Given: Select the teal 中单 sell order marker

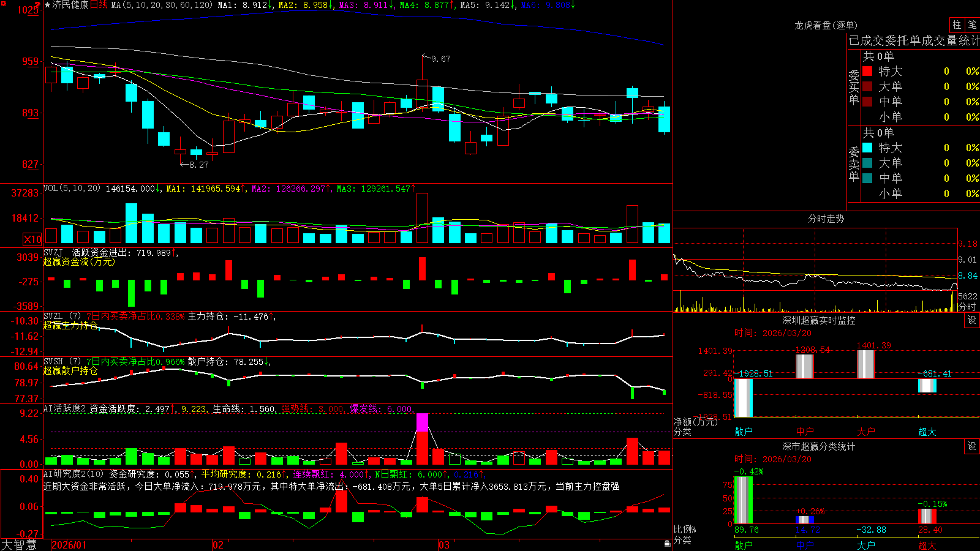Looking at the screenshot, I should pyautogui.click(x=867, y=178).
